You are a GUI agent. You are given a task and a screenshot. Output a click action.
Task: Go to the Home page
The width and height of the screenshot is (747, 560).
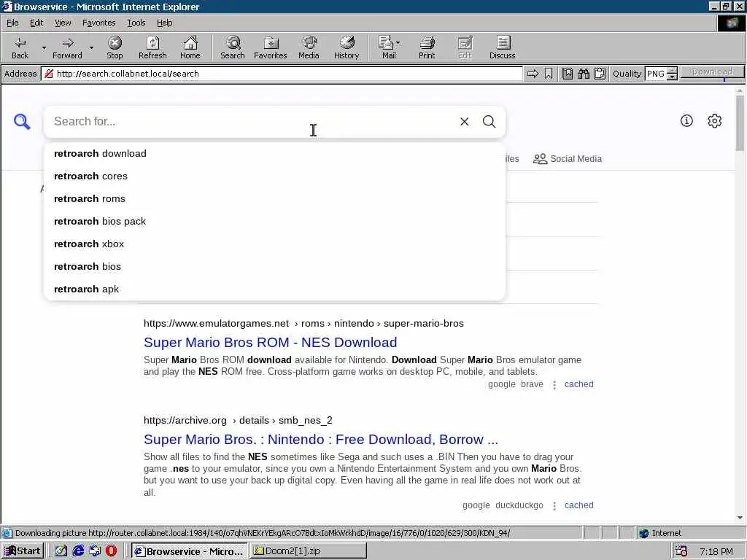[x=190, y=47]
